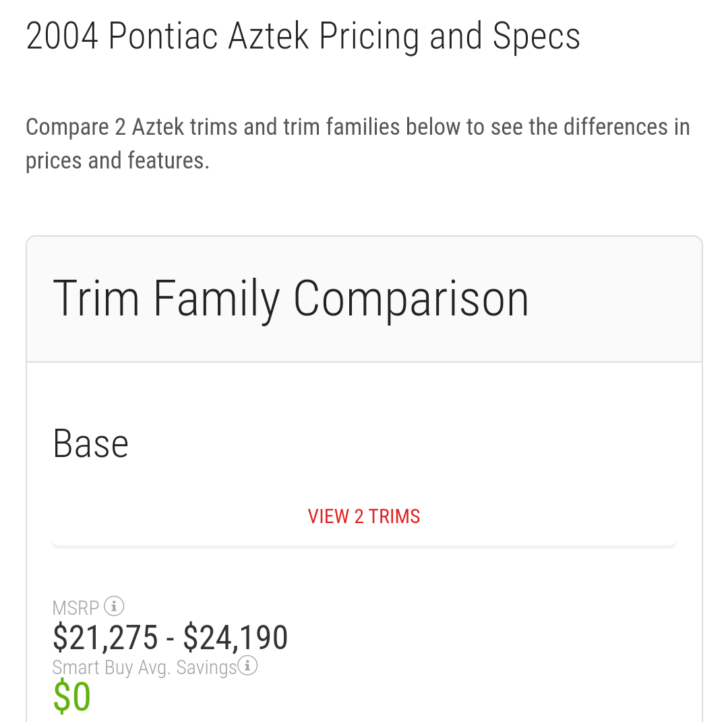Click the $21,275 starting MSRP value

[105, 638]
